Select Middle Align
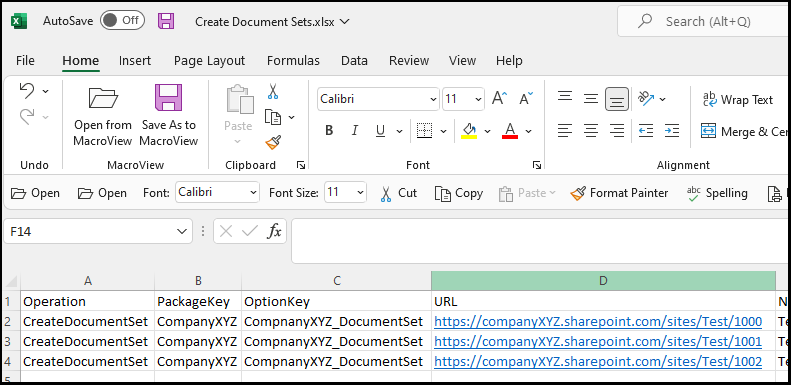Viewport: 791px width, 385px height. (x=591, y=98)
